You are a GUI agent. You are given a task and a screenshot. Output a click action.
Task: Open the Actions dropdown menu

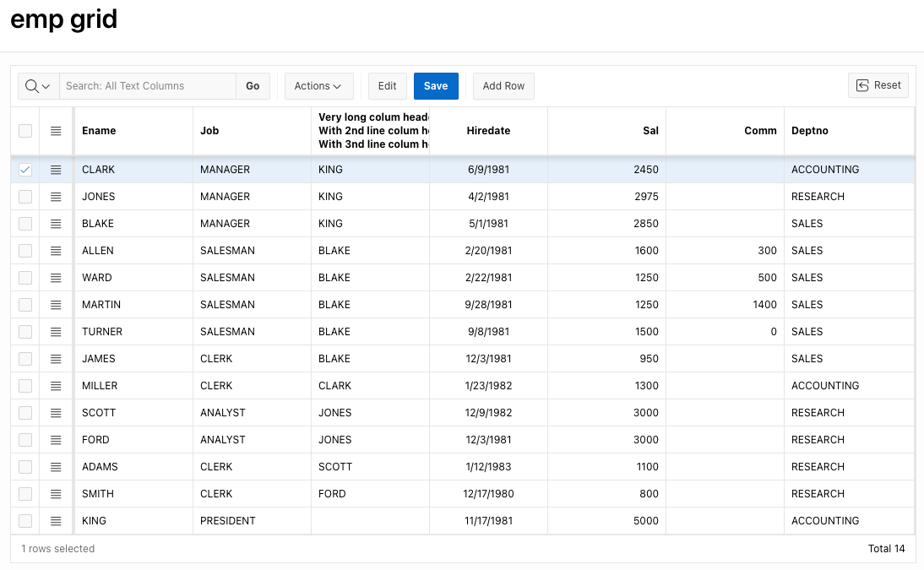[318, 86]
